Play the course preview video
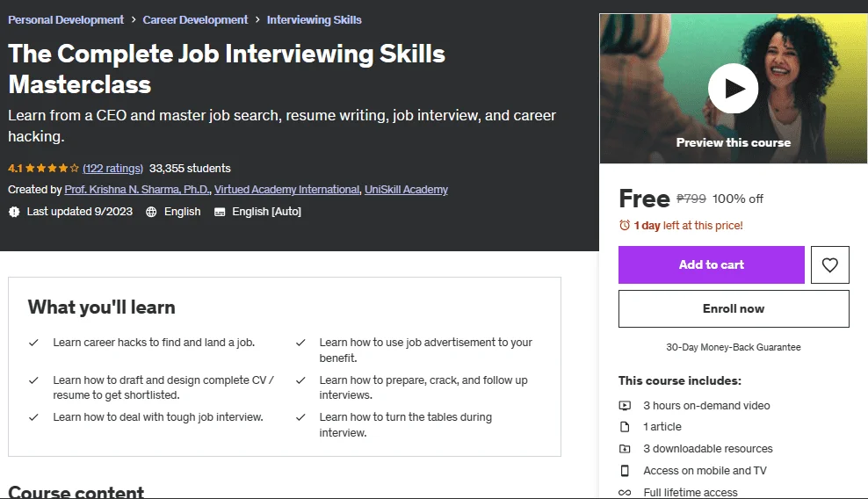This screenshot has width=868, height=499. [733, 89]
